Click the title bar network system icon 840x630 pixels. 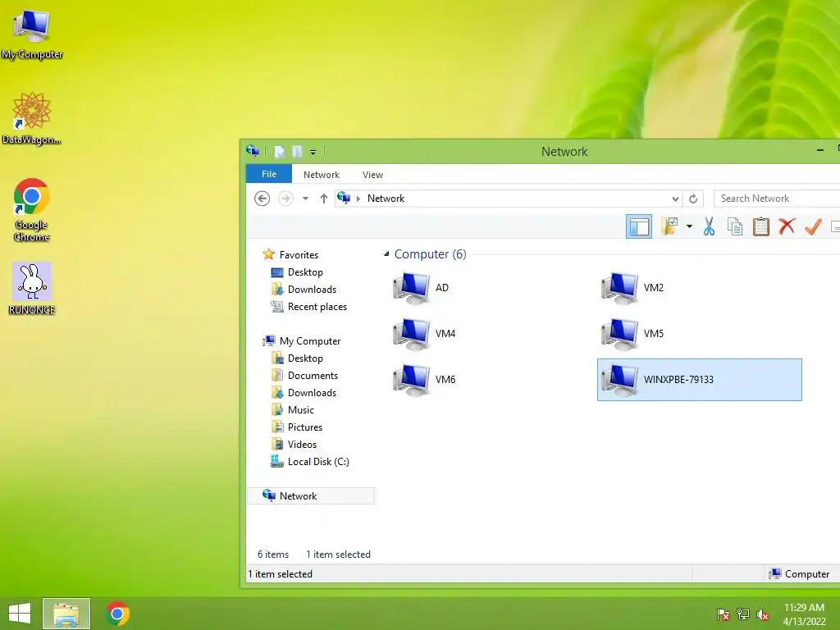tap(253, 151)
